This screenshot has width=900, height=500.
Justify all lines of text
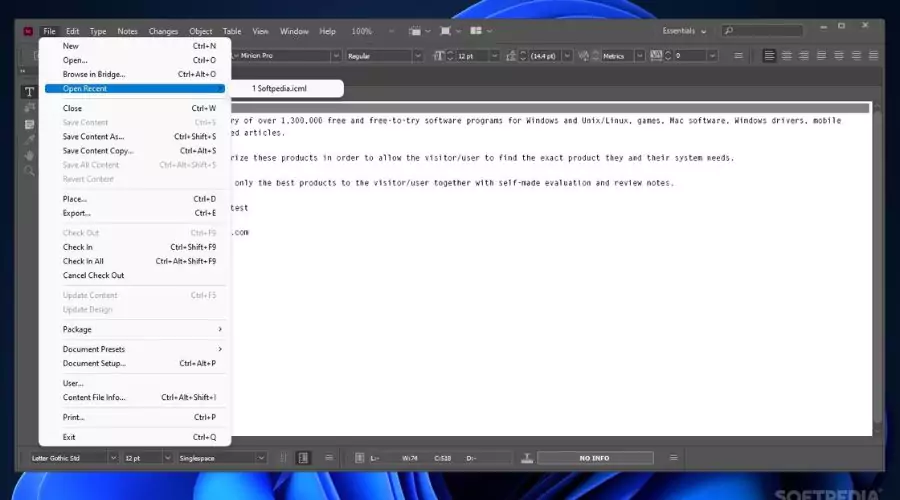click(874, 56)
